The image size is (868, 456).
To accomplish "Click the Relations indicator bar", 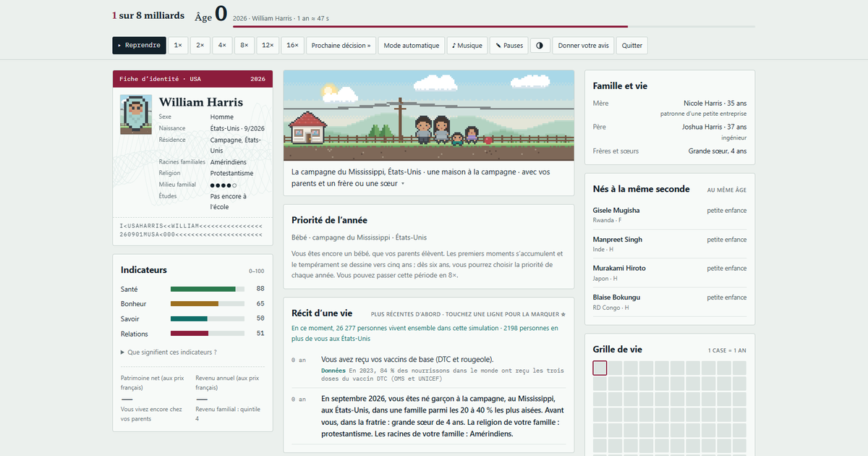I will [x=208, y=334].
